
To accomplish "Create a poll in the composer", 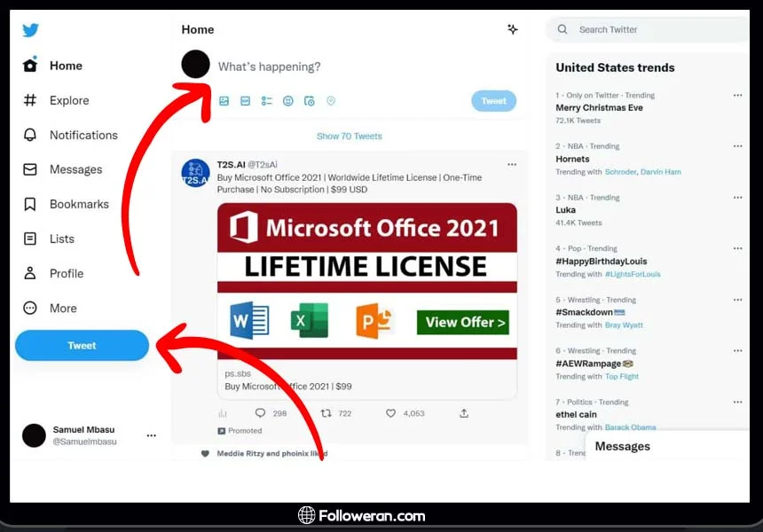I will click(x=267, y=101).
